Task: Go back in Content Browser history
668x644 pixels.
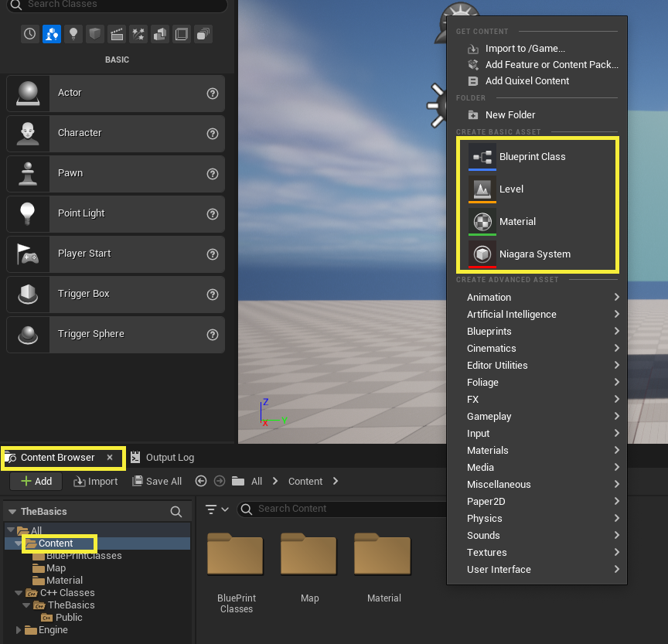Action: click(x=201, y=481)
